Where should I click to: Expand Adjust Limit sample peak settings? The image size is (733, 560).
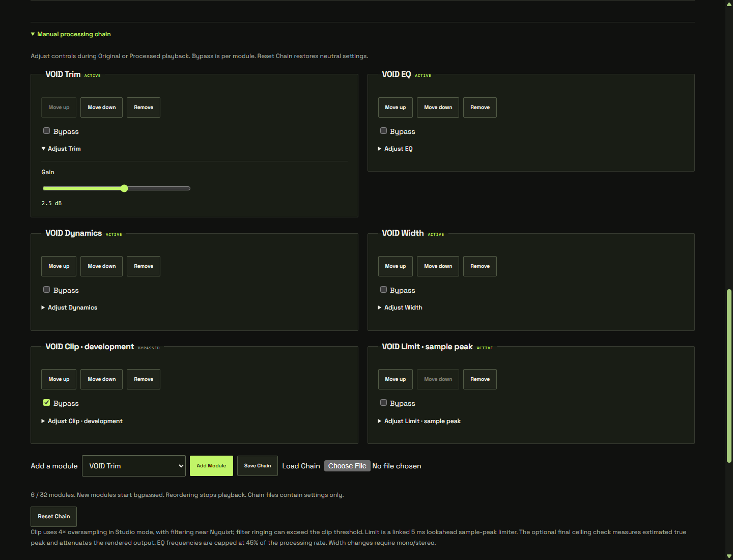pos(419,421)
